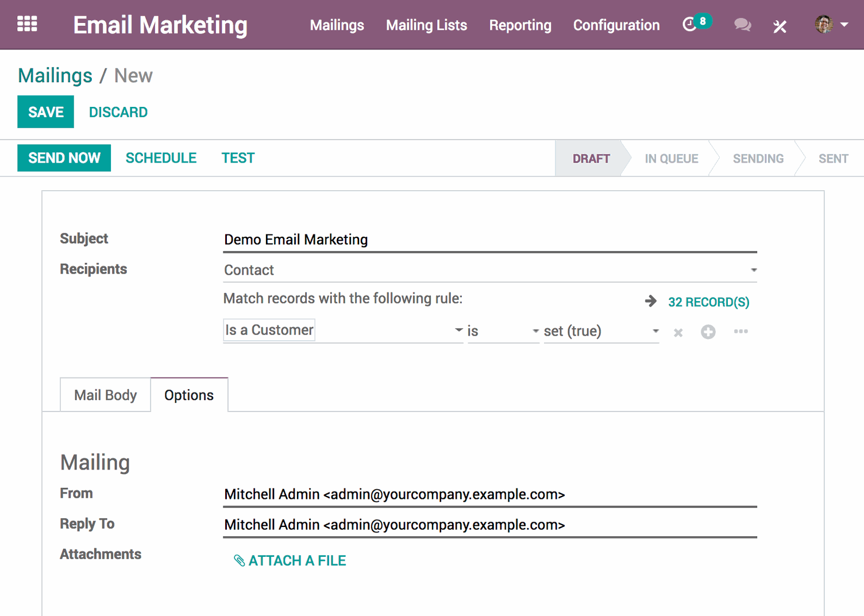Save the new mailing
Screen dimensions: 864x616
tap(45, 111)
